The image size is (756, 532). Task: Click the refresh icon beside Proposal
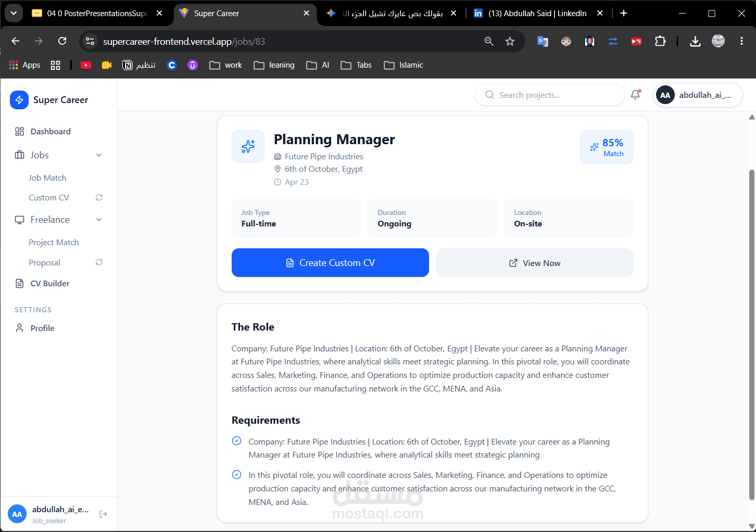pos(99,262)
